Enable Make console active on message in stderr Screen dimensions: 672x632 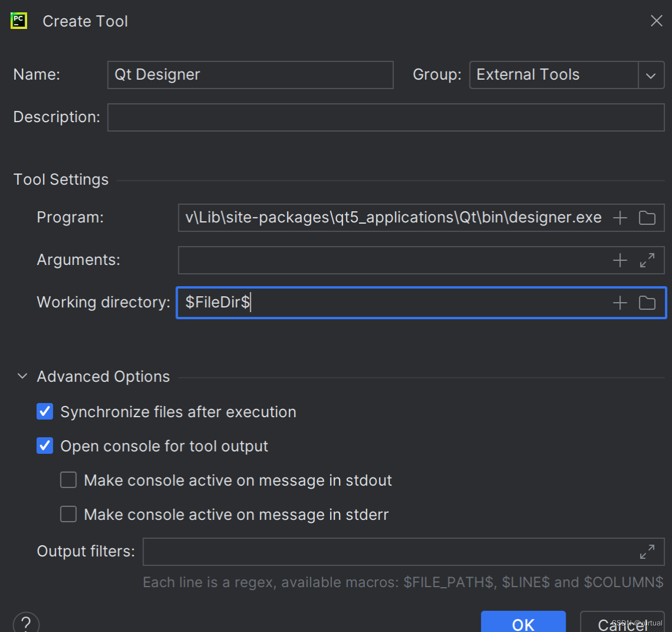coord(68,514)
